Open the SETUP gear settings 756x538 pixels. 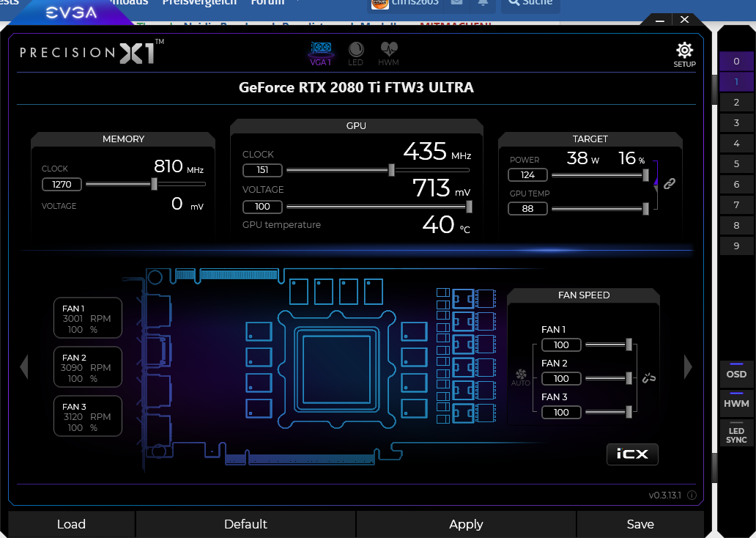684,54
